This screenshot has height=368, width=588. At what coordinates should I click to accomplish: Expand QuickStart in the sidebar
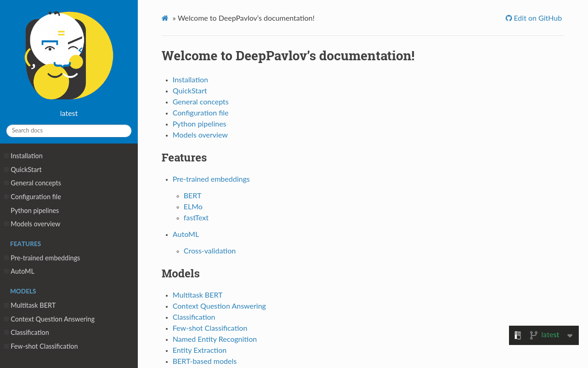pyautogui.click(x=6, y=170)
